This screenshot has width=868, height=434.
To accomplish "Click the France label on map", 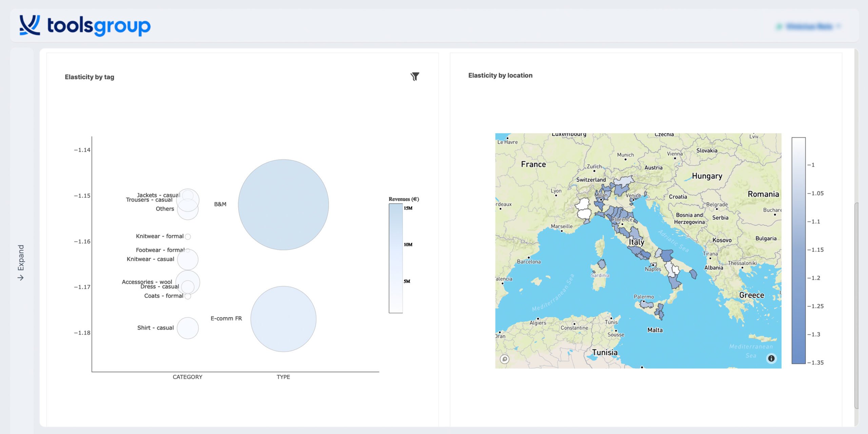I will tap(533, 164).
